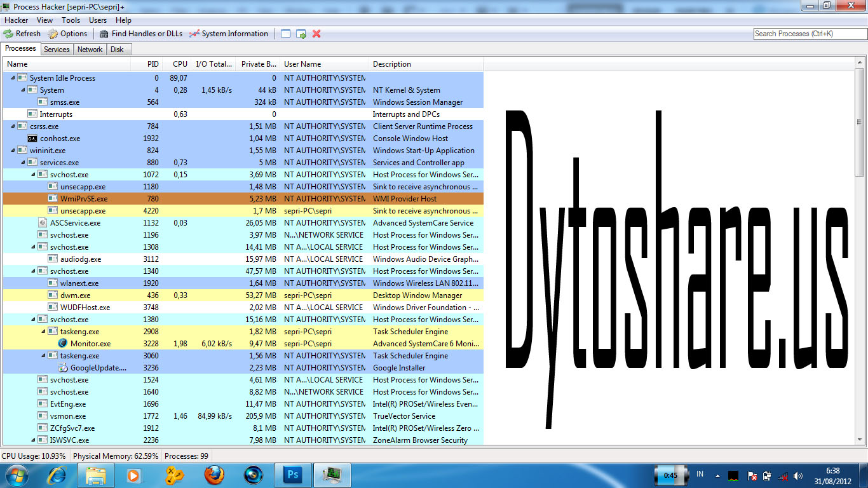Switch to Photoshop on the taskbar
Screen dimensions: 868x488
coord(293,475)
